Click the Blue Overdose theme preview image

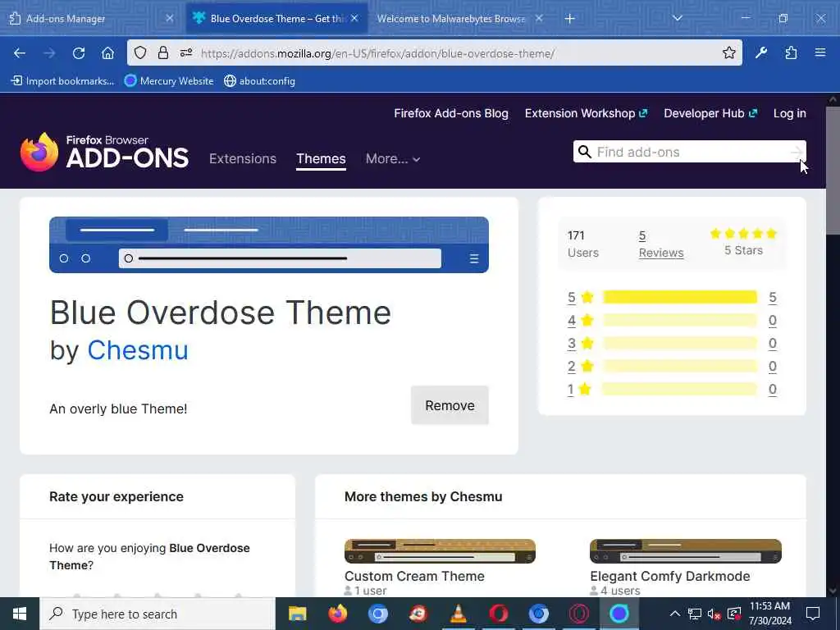269,244
